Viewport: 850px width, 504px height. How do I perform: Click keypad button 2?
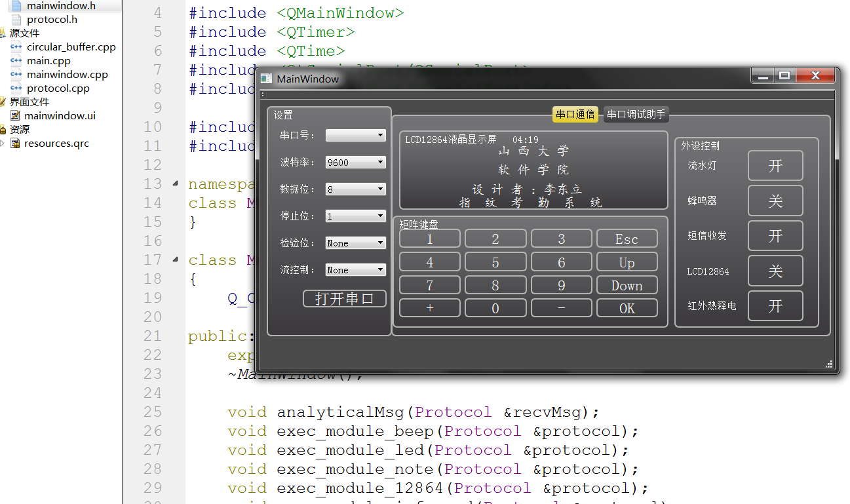[495, 239]
